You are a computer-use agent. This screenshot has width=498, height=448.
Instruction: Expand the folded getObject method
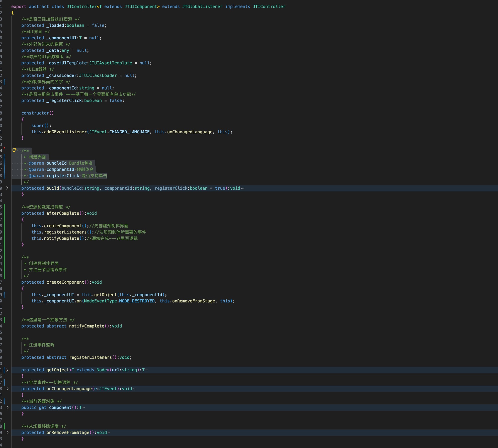[x=7, y=370]
